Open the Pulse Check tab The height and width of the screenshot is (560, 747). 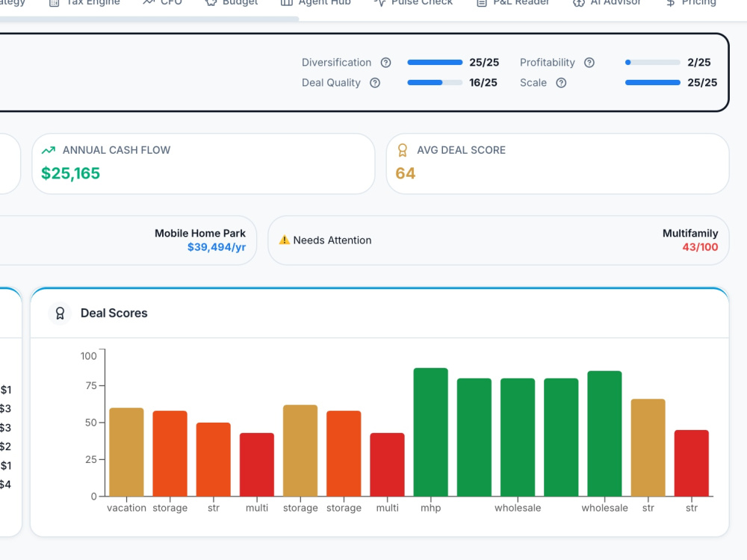point(414,2)
